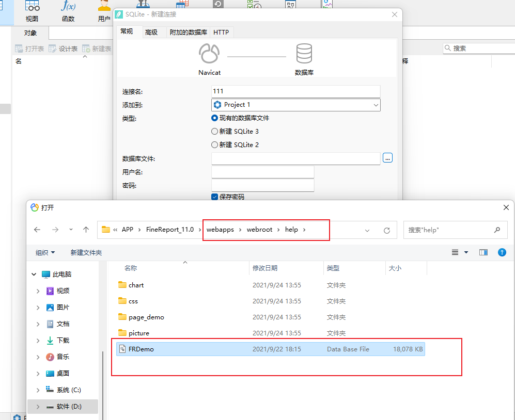Close the SQLite 新建连接 dialog
515x420 pixels.
tap(395, 14)
